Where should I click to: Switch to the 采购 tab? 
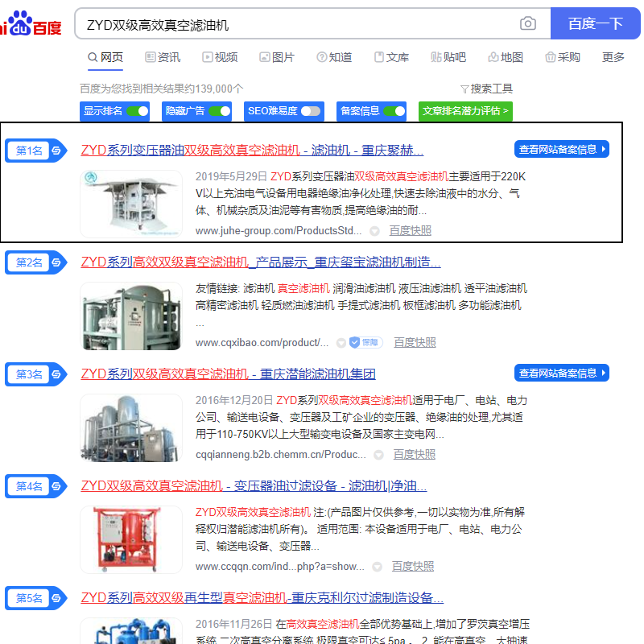pyautogui.click(x=562, y=57)
